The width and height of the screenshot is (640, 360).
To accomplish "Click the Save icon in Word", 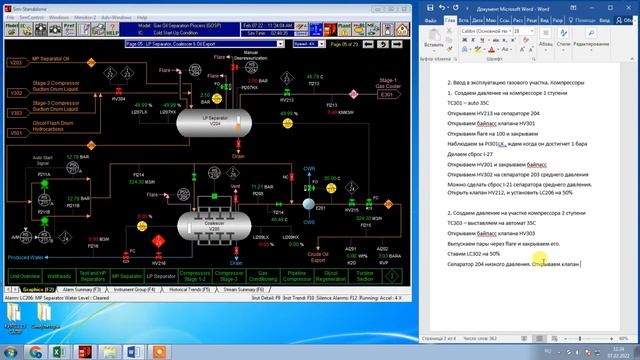I will click(x=430, y=8).
